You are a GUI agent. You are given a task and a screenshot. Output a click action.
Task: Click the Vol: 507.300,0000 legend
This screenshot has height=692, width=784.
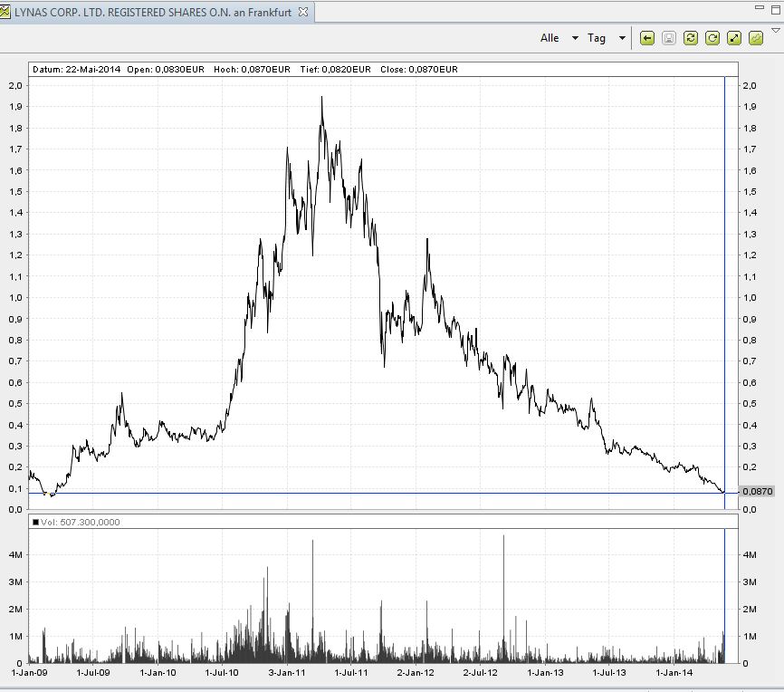click(x=76, y=523)
